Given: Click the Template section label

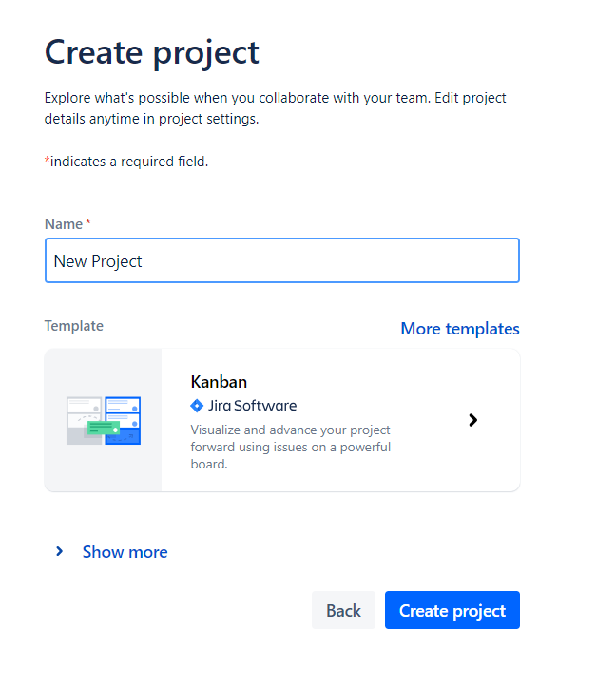Looking at the screenshot, I should 73,326.
